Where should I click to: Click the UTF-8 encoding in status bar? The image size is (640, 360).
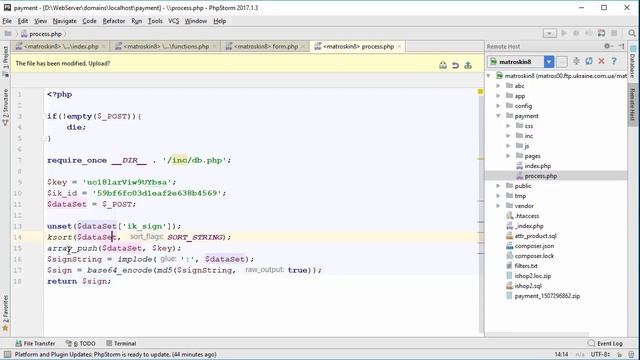[x=600, y=354]
